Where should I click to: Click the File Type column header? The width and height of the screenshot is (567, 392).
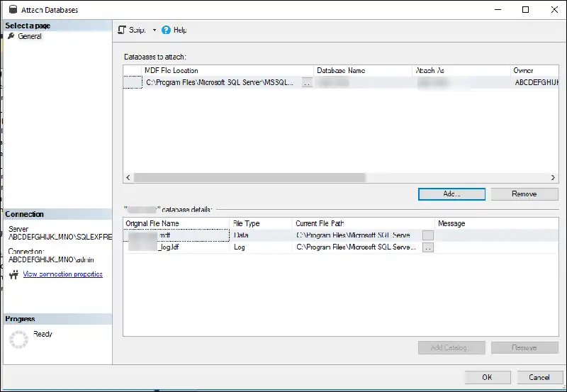261,223
